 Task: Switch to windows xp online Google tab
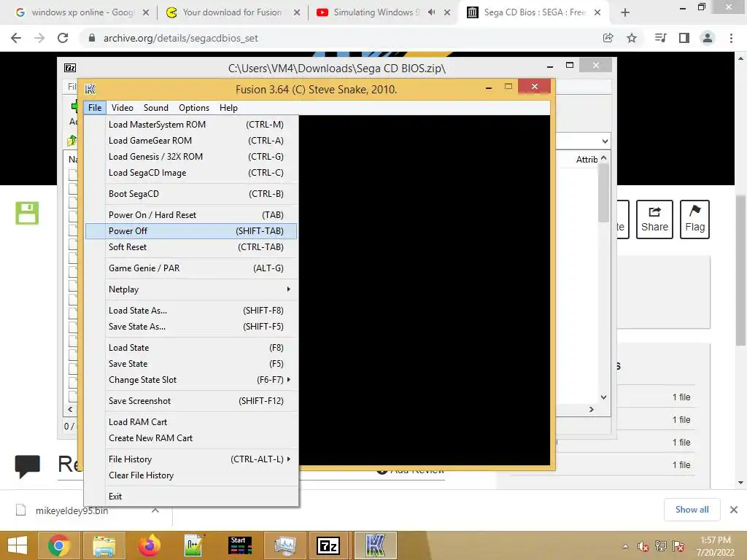click(x=82, y=12)
